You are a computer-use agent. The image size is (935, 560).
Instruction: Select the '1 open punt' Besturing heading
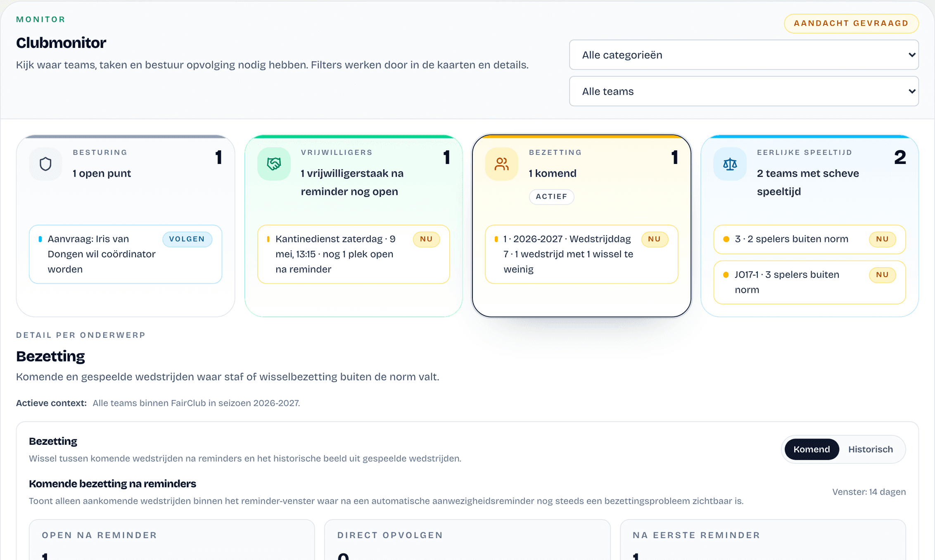tap(102, 173)
